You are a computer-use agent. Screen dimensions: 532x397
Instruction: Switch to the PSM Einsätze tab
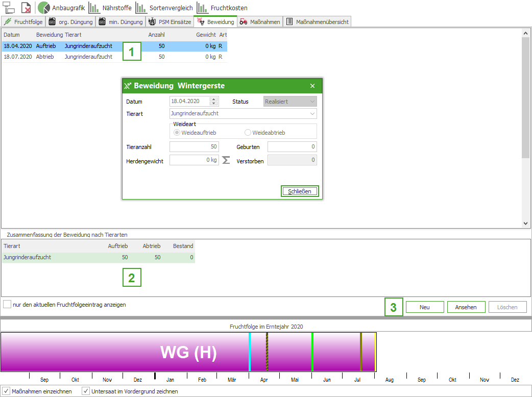[170, 22]
